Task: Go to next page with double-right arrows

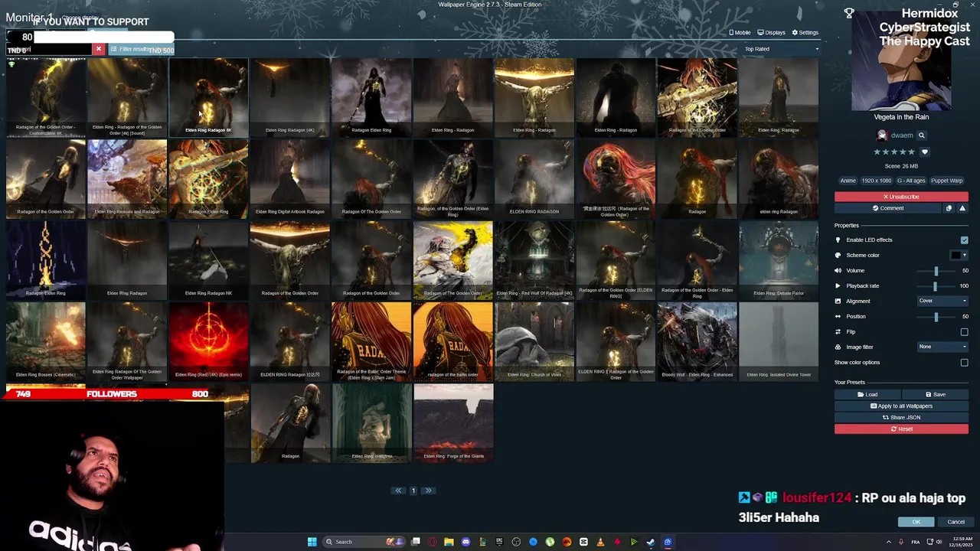Action: pos(428,491)
